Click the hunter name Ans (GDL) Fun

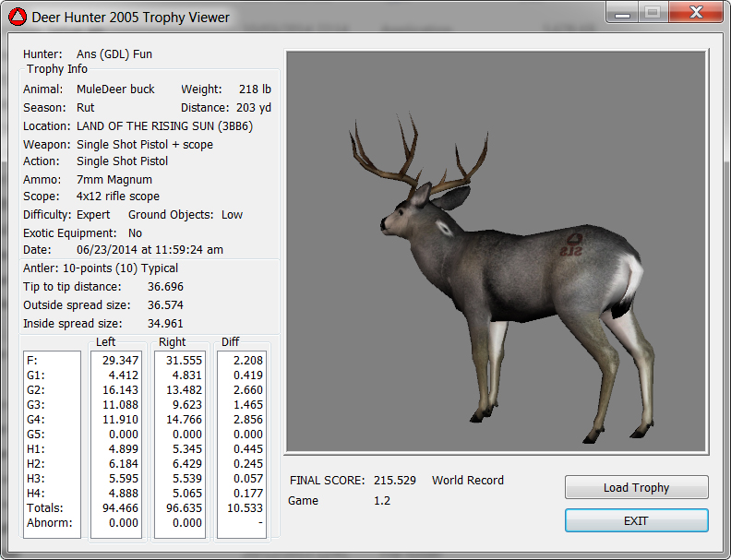[x=114, y=54]
